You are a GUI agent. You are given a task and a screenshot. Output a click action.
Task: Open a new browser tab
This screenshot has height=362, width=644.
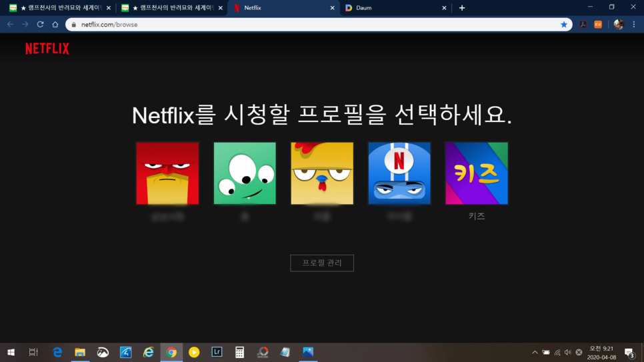pos(462,8)
